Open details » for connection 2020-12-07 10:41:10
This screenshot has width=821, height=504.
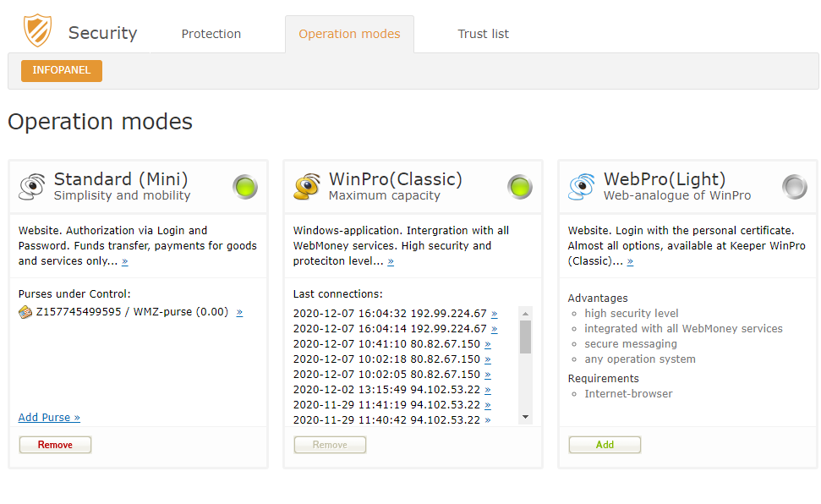(x=488, y=344)
